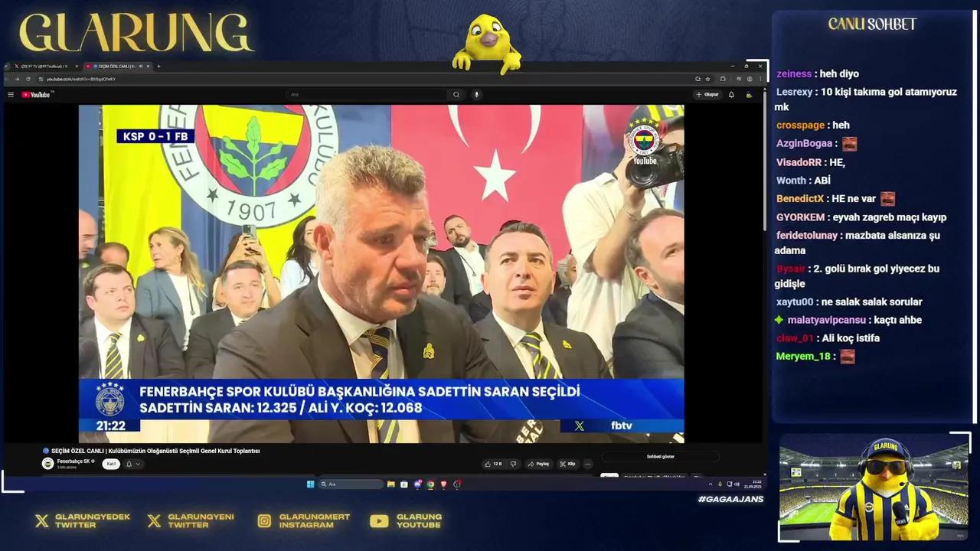This screenshot has height=551, width=980.
Task: Click chat username VisadoRR
Action: click(799, 162)
